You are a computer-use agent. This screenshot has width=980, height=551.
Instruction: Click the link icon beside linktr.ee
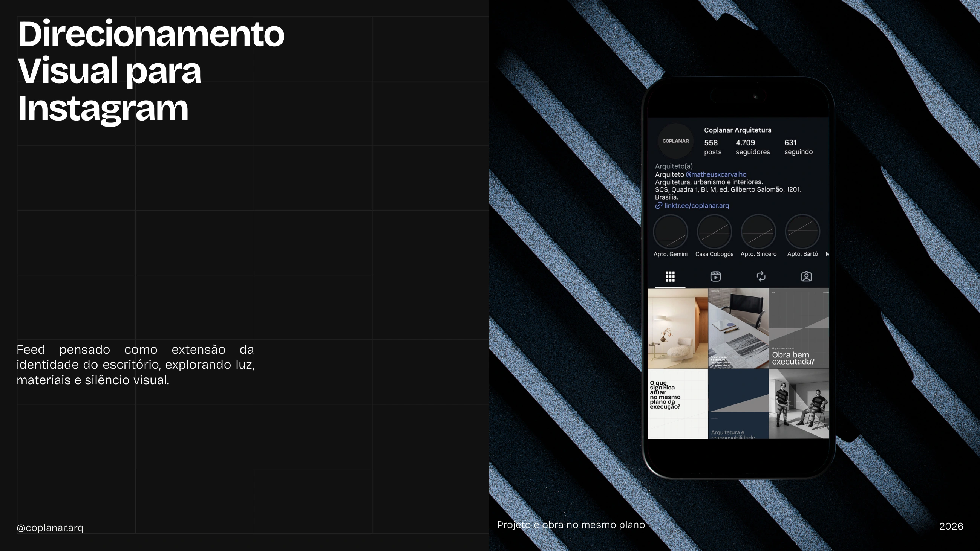(658, 206)
